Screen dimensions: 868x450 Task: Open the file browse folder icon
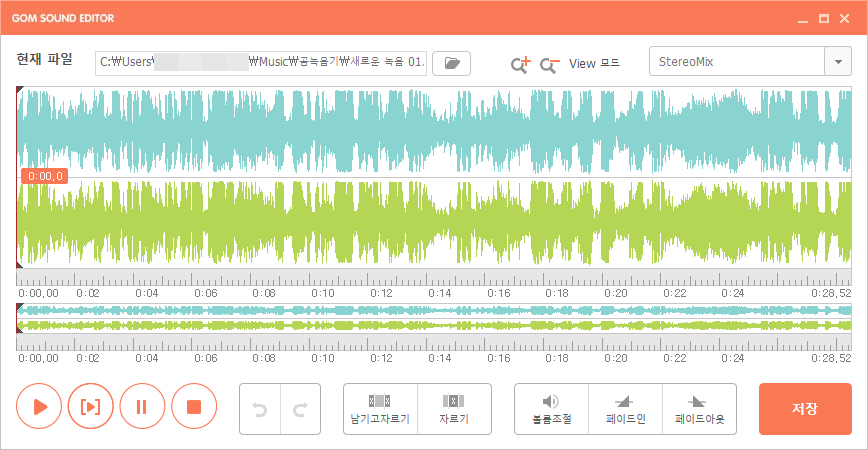pos(451,63)
